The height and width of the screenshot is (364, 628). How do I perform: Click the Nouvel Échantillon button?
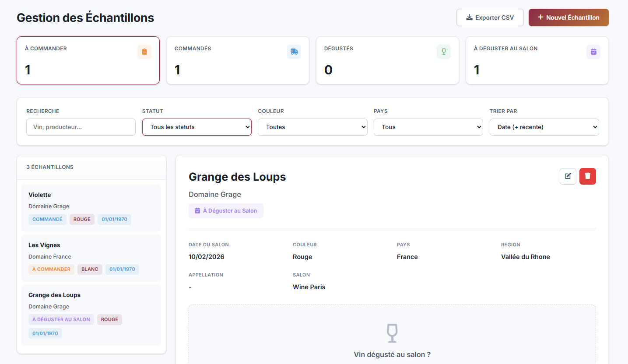(568, 17)
